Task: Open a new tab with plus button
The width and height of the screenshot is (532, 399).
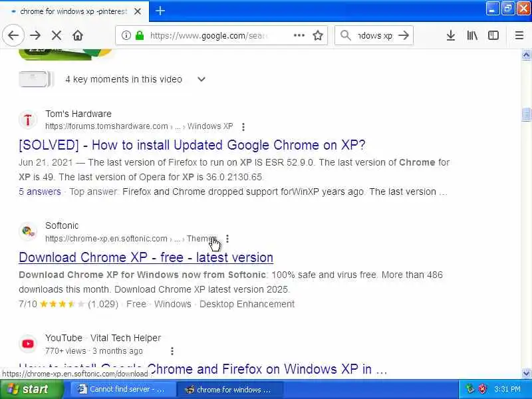Action: 160,11
